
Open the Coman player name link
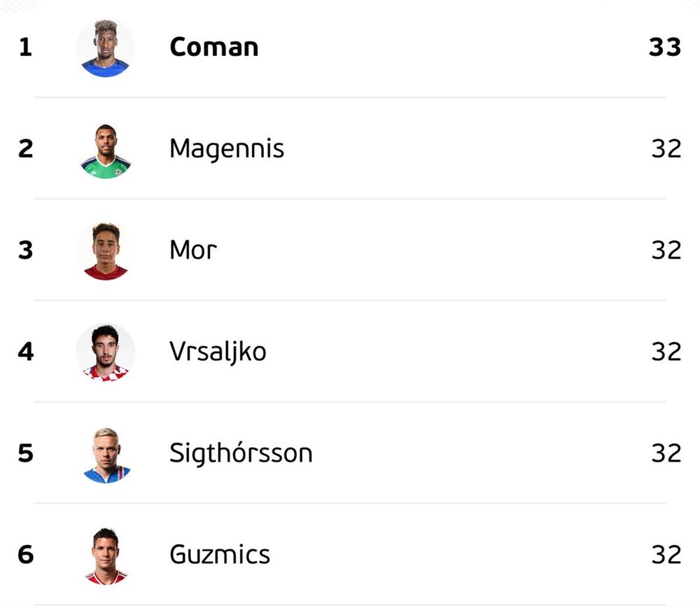pyautogui.click(x=213, y=48)
